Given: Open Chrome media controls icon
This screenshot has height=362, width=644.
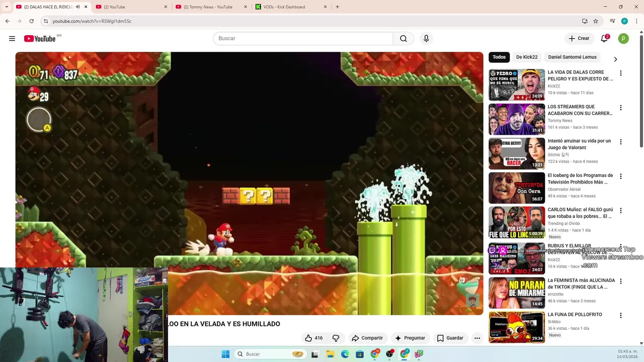Looking at the screenshot, I should pos(612,21).
